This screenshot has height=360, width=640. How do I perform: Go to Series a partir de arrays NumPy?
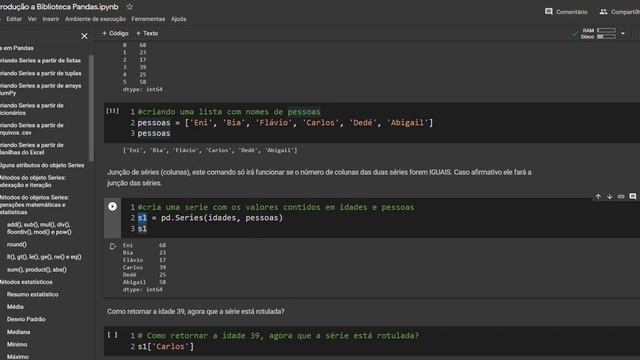coord(41,89)
